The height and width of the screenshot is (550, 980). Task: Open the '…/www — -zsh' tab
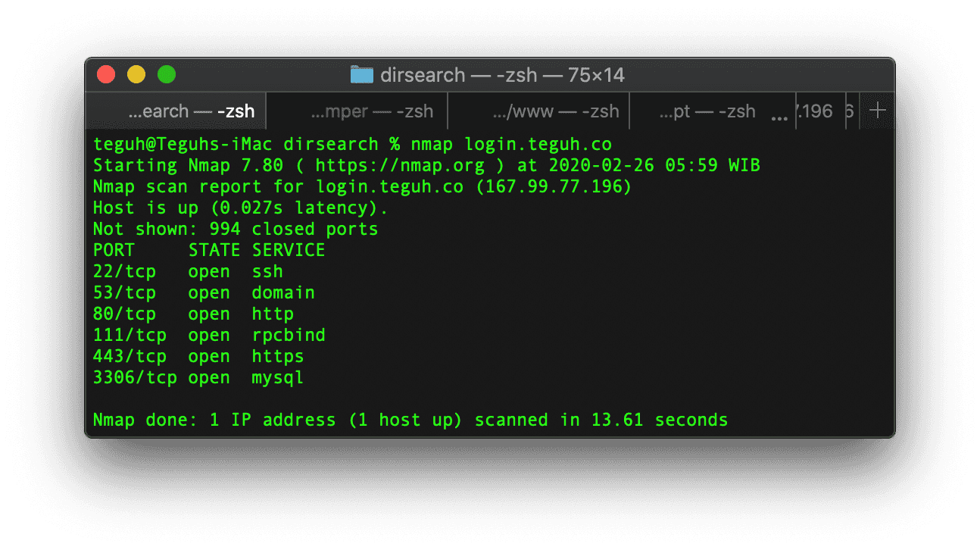[555, 111]
